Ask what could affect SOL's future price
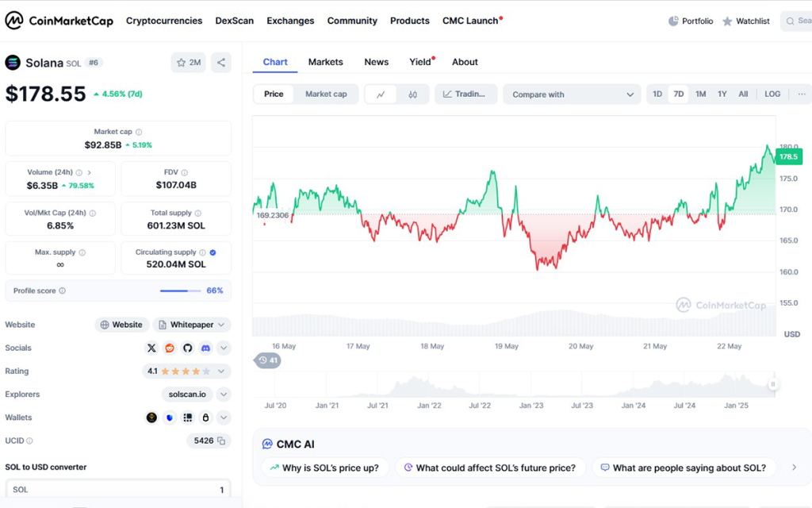Image resolution: width=812 pixels, height=508 pixels. (490, 468)
